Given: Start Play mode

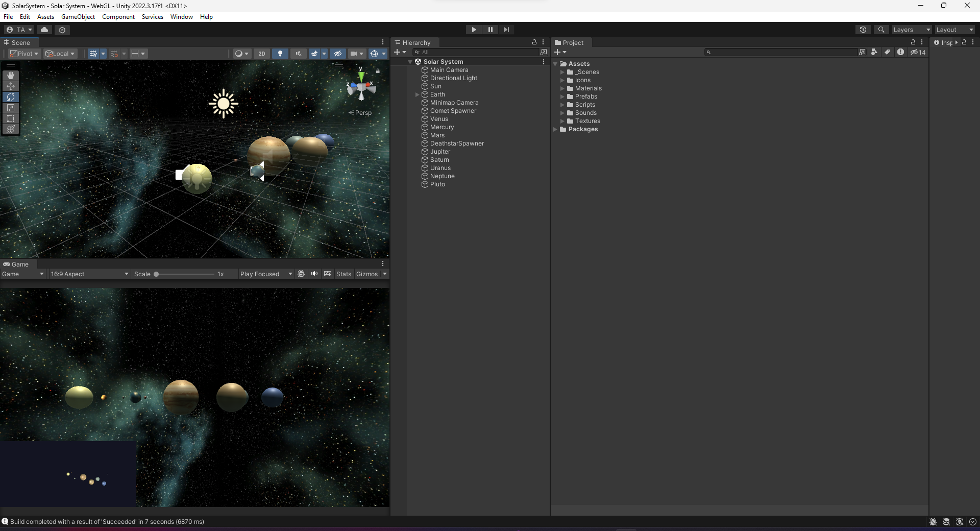Looking at the screenshot, I should (x=474, y=30).
